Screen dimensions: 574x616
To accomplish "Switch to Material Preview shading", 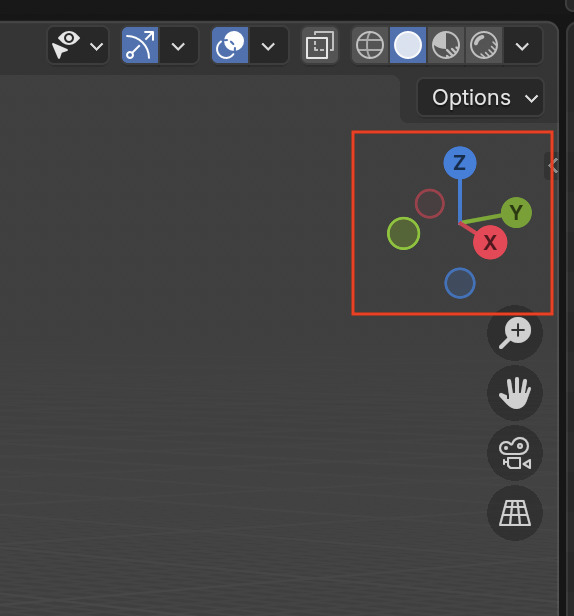I will coord(446,45).
